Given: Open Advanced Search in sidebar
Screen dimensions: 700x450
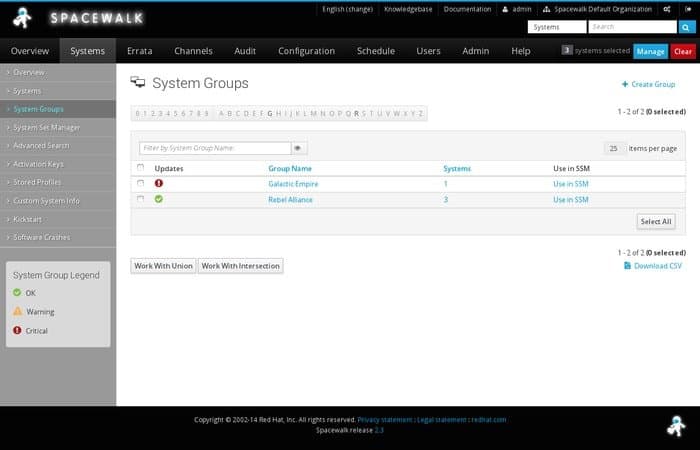Looking at the screenshot, I should 58,146.
